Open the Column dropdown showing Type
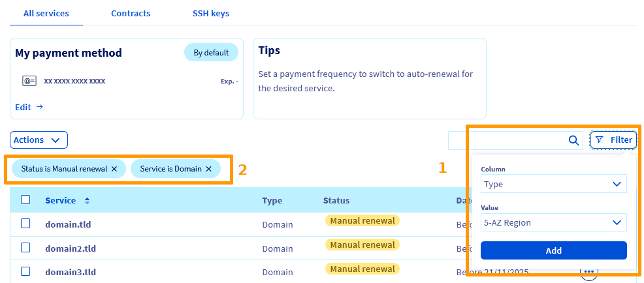Screen dimensions: 644x283 pyautogui.click(x=554, y=184)
